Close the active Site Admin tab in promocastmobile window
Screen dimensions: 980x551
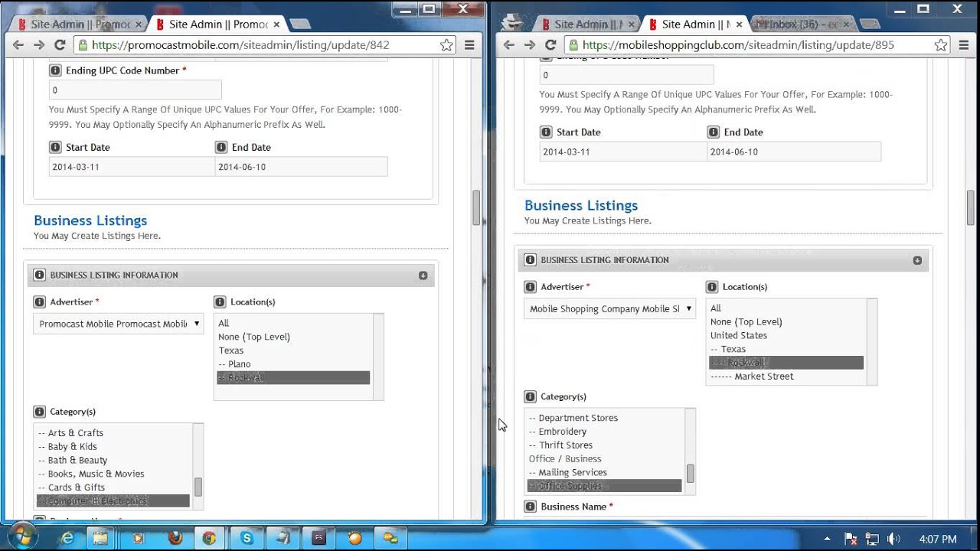276,24
